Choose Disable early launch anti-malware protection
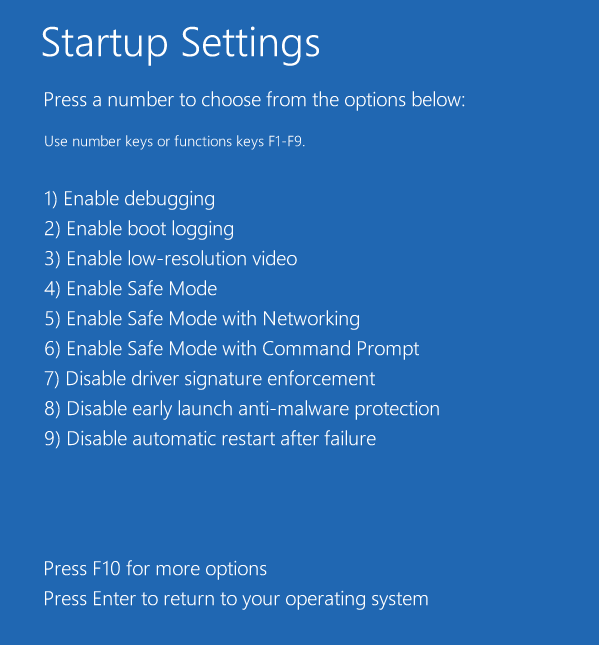This screenshot has height=645, width=599. click(x=242, y=409)
